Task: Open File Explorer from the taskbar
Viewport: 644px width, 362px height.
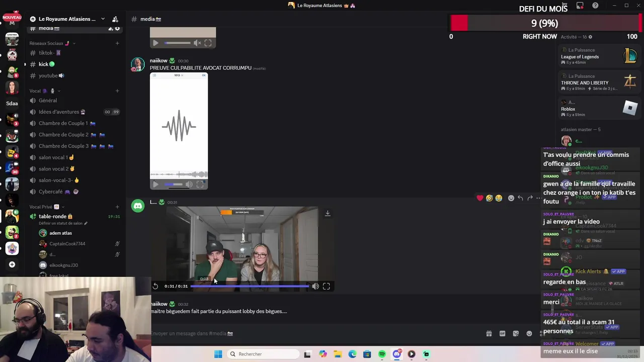Action: [x=338, y=354]
